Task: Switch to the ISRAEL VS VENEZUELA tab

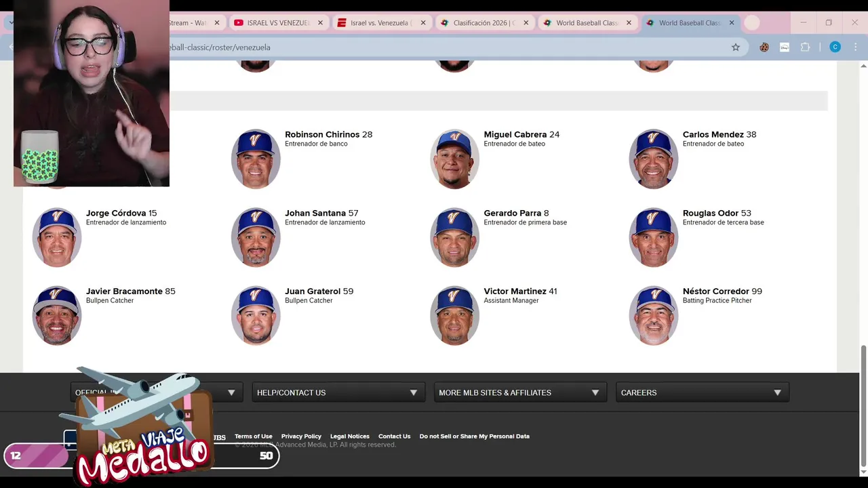Action: 278,23
